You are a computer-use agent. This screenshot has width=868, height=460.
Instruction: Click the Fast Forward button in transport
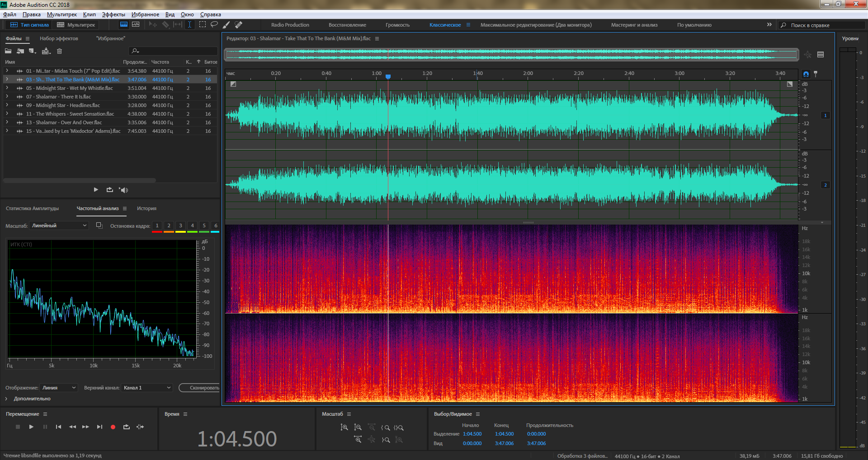click(85, 427)
